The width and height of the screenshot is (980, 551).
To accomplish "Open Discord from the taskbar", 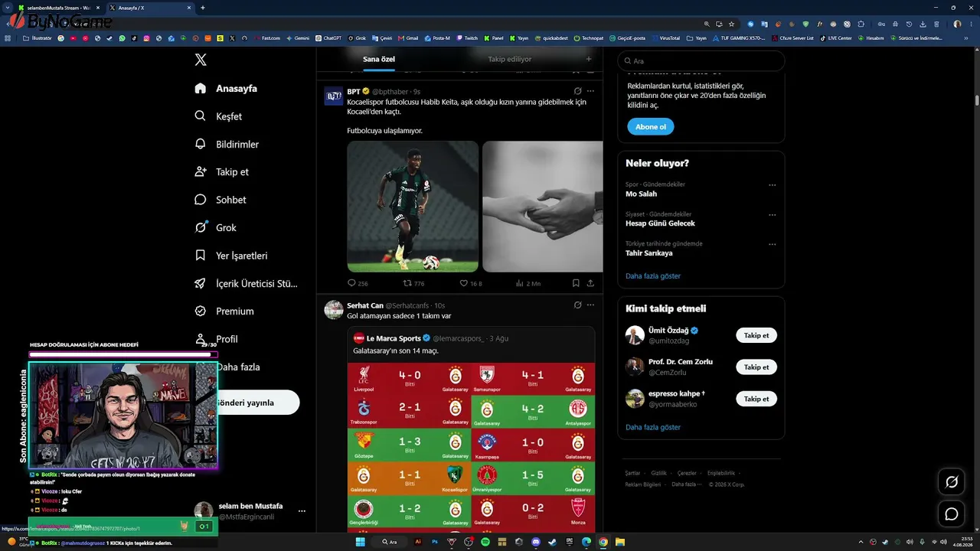I will click(536, 542).
